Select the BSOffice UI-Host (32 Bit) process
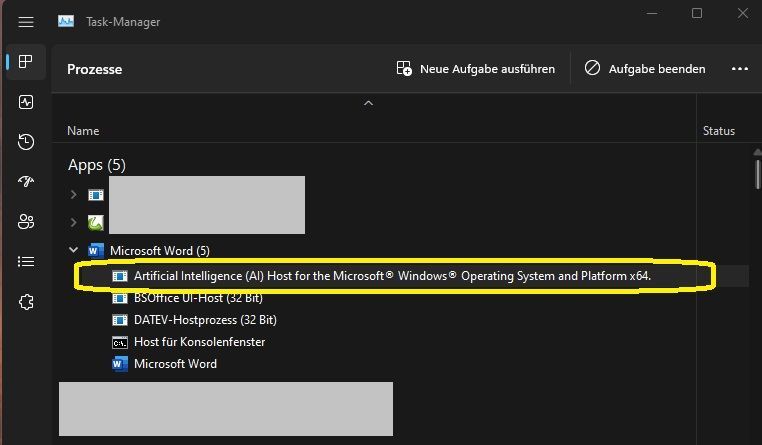The image size is (762, 445). (198, 298)
